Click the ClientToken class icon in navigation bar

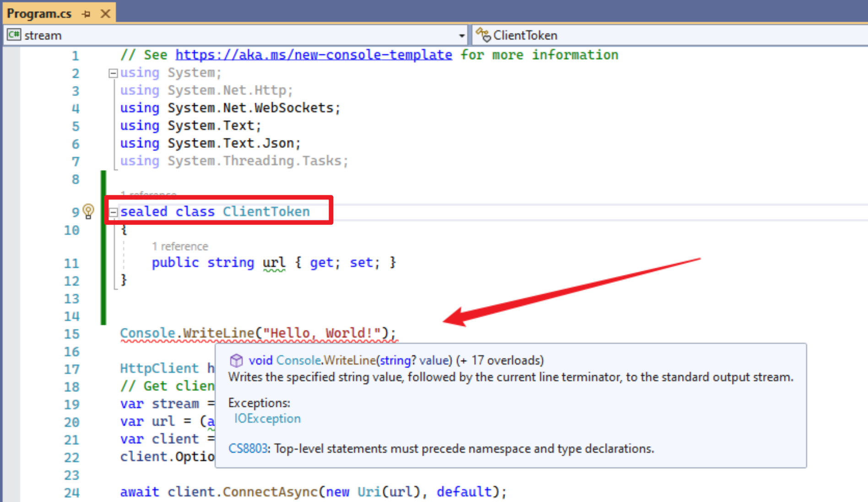483,35
